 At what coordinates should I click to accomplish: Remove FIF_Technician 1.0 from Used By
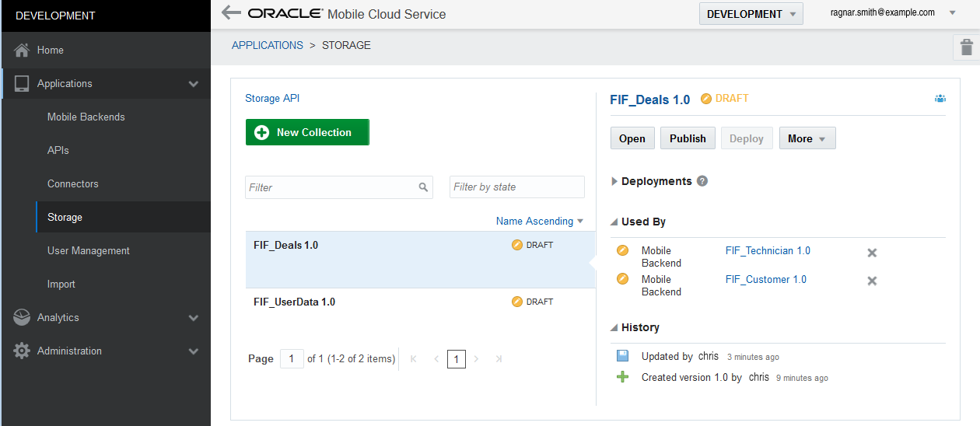tap(872, 253)
